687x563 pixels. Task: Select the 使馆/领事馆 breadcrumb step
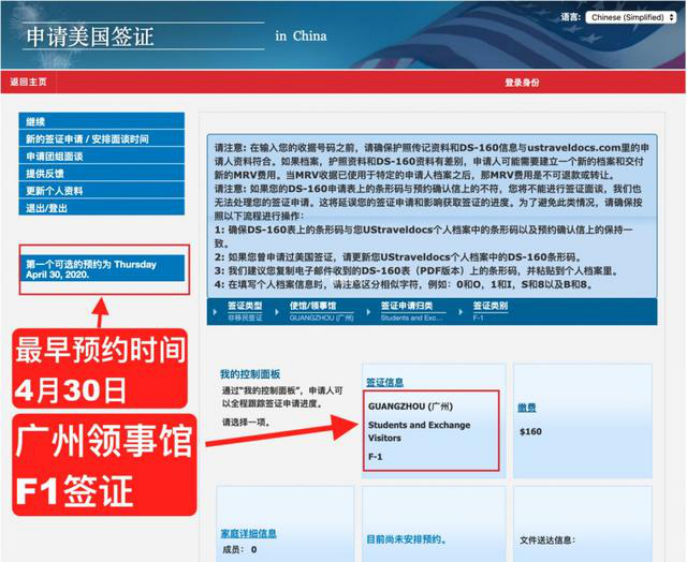[314, 310]
